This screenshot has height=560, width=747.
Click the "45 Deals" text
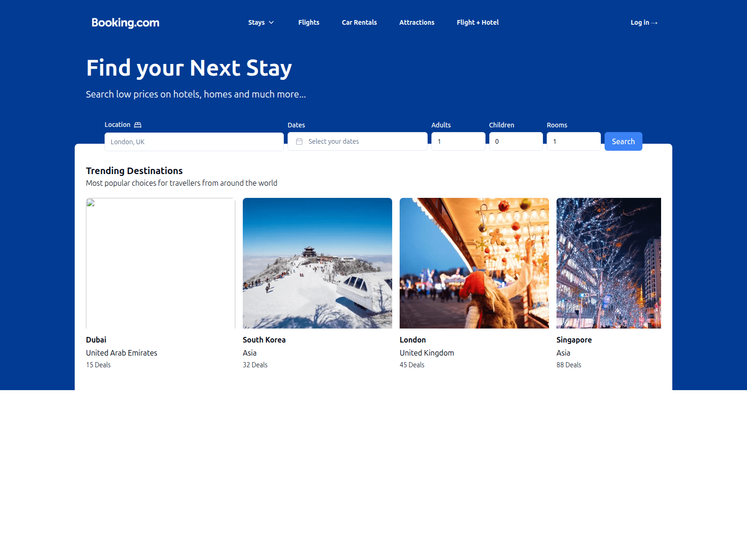pos(412,365)
